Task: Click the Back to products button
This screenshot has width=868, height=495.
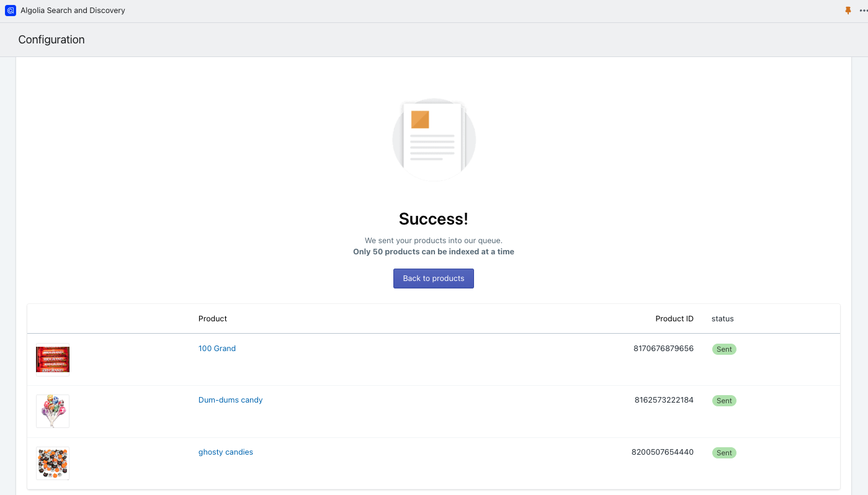Action: (434, 279)
